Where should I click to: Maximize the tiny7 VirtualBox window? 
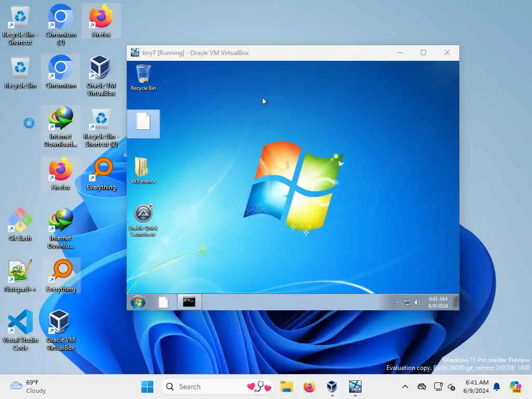pyautogui.click(x=423, y=52)
